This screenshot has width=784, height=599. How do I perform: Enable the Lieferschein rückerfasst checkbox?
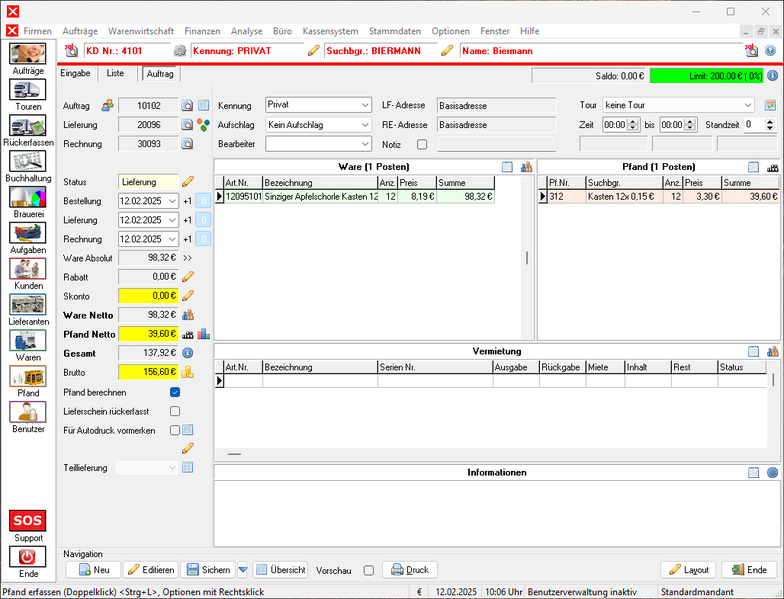[x=175, y=411]
